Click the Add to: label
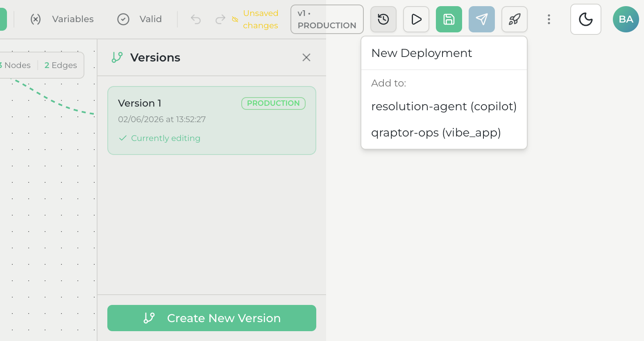The width and height of the screenshot is (644, 341). [x=389, y=83]
